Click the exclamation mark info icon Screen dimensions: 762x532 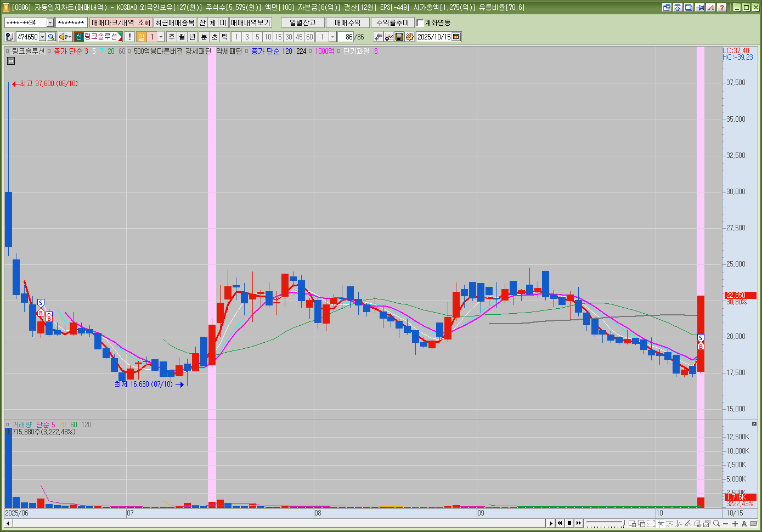[129, 37]
